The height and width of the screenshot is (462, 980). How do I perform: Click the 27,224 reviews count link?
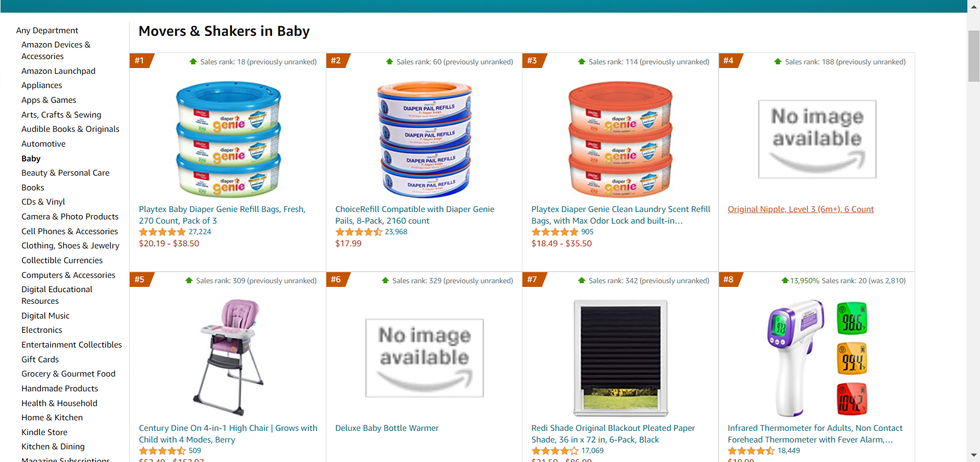click(x=200, y=232)
